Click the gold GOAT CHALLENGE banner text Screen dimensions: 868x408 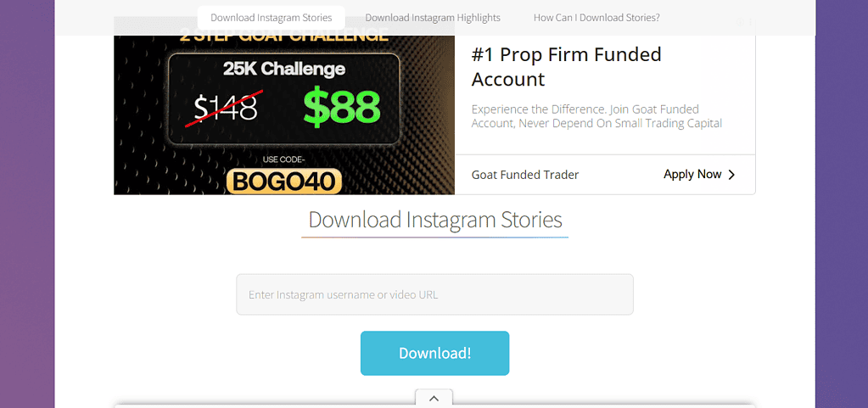pyautogui.click(x=283, y=36)
